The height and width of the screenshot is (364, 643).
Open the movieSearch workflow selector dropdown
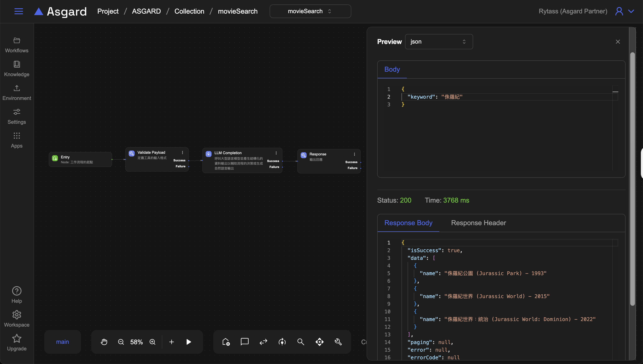(x=310, y=11)
